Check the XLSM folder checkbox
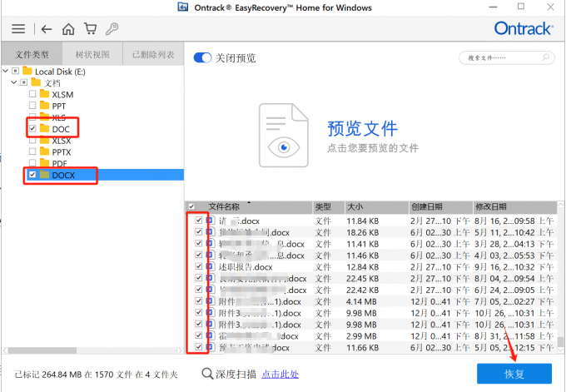 click(32, 94)
